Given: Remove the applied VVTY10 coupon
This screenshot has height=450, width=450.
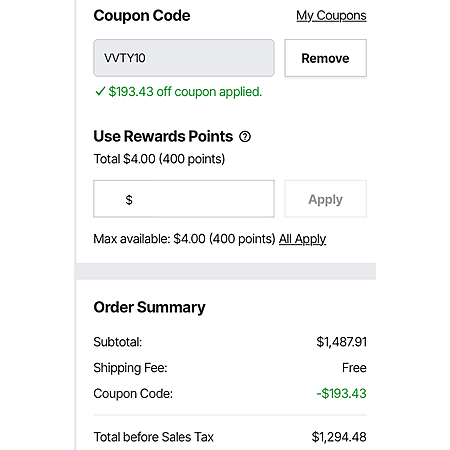Looking at the screenshot, I should point(325,58).
